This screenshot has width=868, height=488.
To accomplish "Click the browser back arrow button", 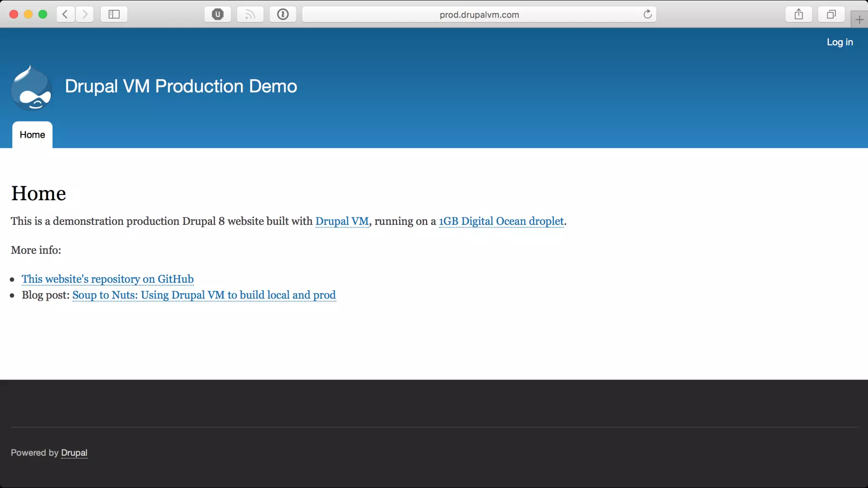I will pyautogui.click(x=65, y=14).
